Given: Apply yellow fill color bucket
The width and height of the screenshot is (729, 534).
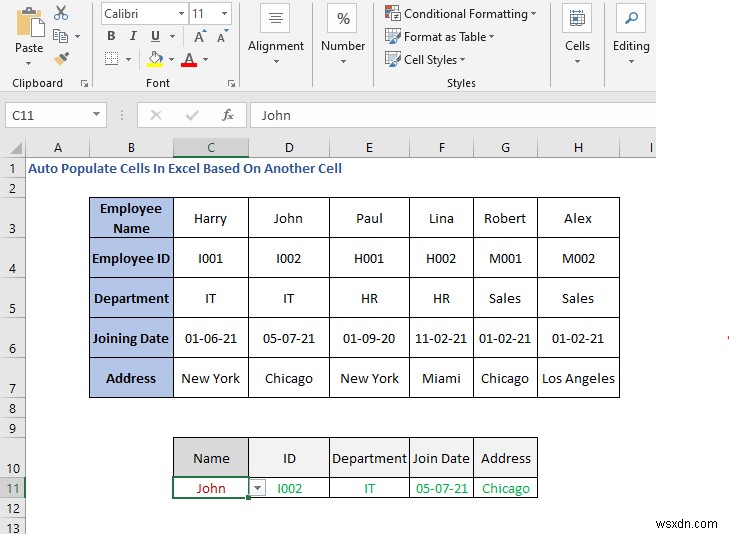Looking at the screenshot, I should [x=155, y=59].
